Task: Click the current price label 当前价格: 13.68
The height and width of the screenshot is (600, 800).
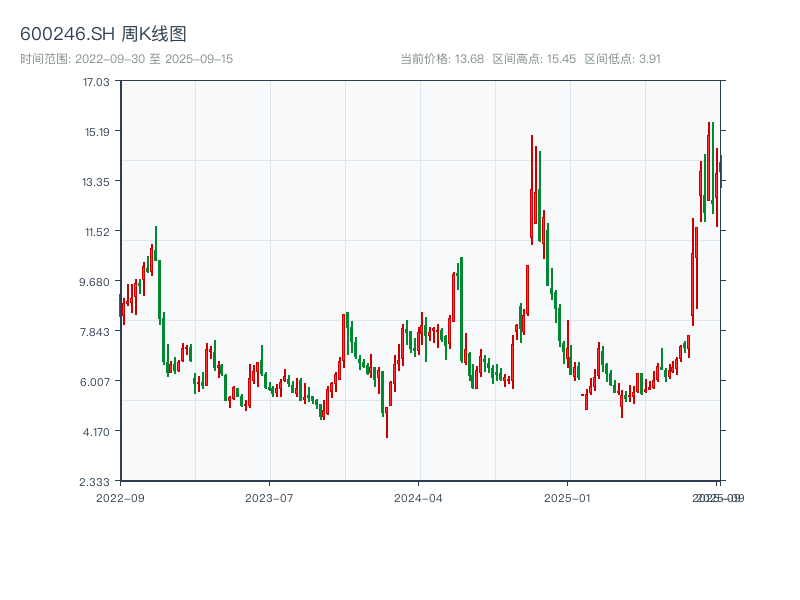Action: (x=442, y=59)
